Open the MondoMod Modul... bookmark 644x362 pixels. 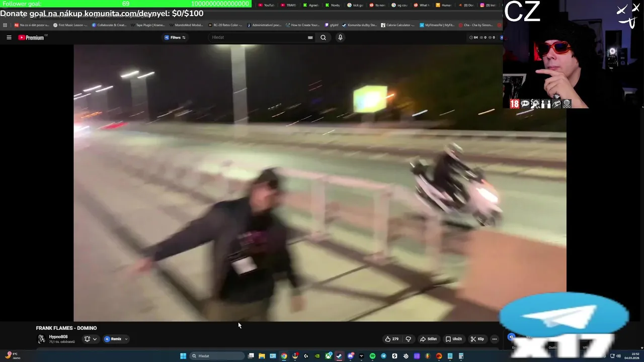186,25
